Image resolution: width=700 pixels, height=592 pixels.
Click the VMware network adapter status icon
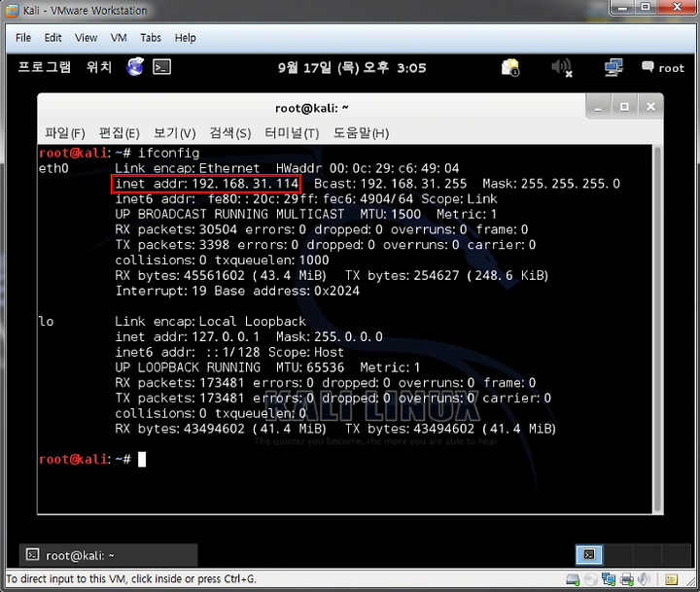(609, 579)
